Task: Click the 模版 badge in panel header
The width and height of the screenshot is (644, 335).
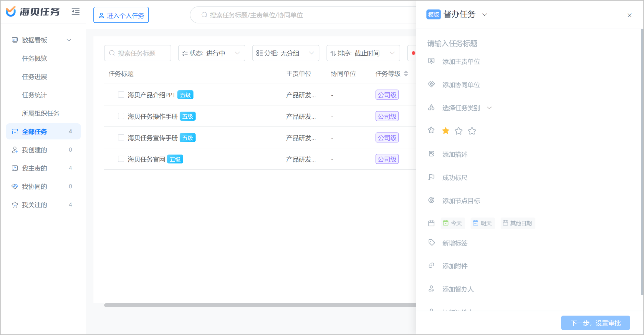Action: [433, 14]
